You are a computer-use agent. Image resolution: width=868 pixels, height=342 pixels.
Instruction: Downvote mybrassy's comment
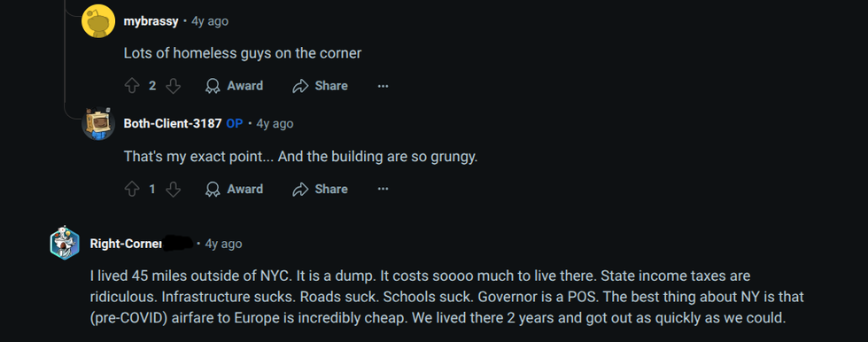point(174,86)
